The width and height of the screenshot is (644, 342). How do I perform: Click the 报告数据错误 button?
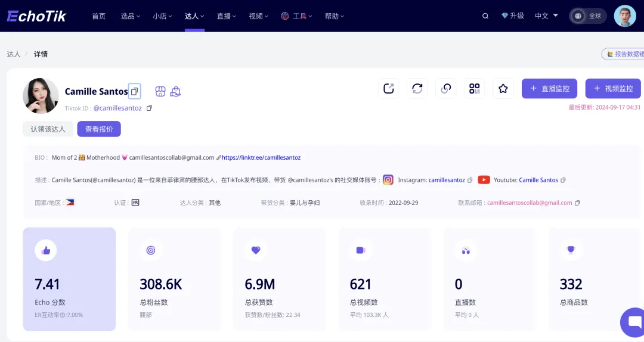[623, 54]
